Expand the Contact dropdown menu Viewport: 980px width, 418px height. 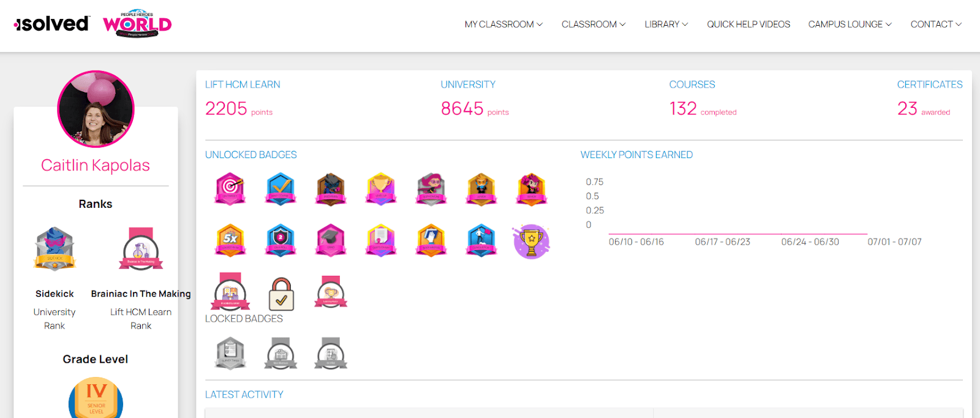936,25
